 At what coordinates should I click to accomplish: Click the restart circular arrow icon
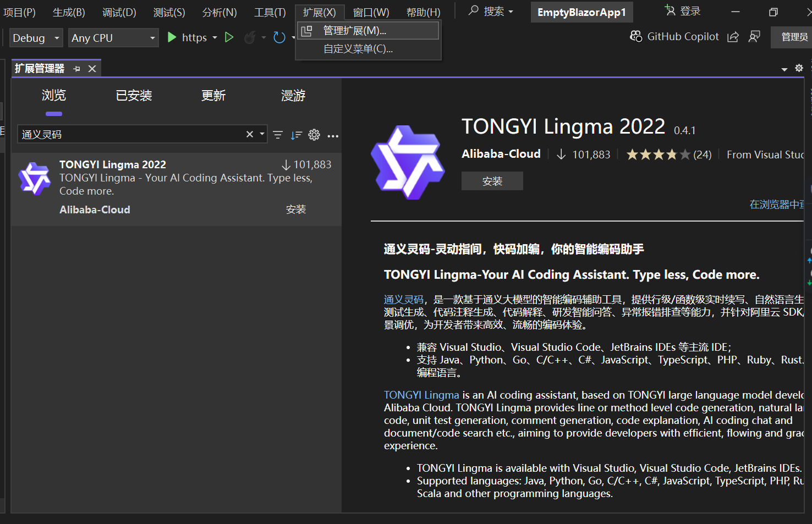(x=279, y=37)
